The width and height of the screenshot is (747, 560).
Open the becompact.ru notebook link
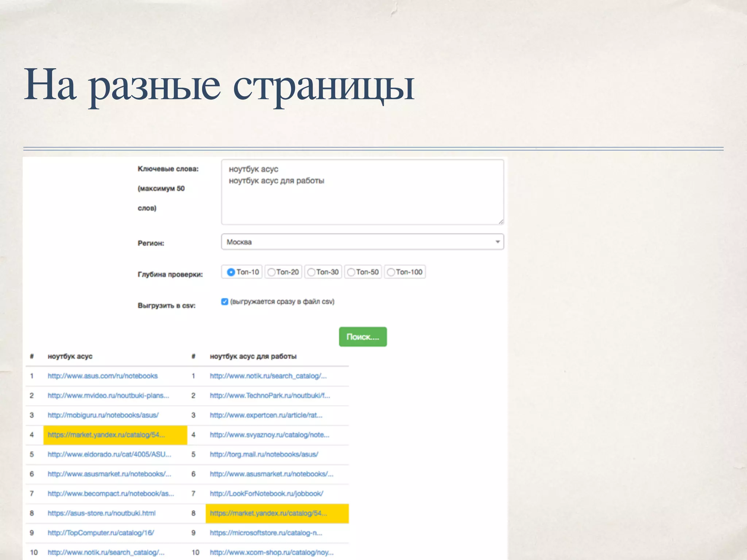111,494
